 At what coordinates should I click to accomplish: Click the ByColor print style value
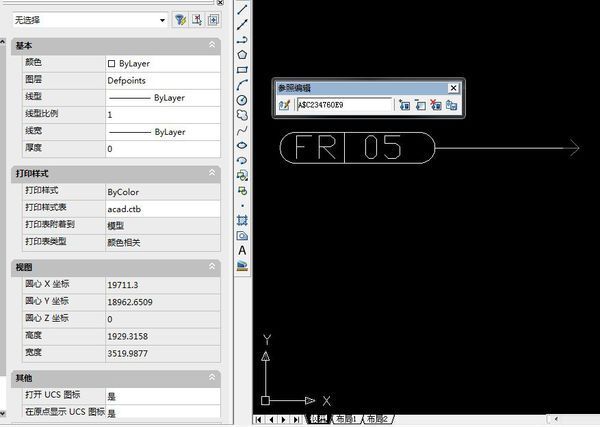[163, 192]
